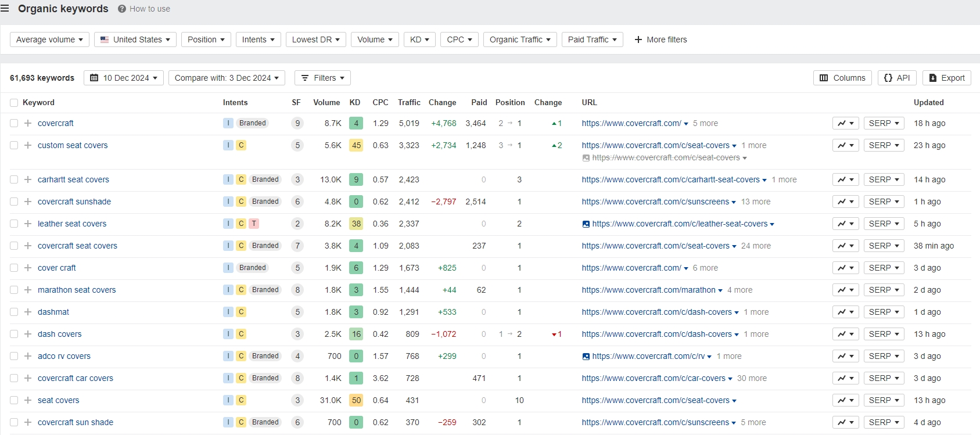Click the calendar icon in the 10 Dec 2024 picker
Screen dimensions: 980x435
click(94, 78)
